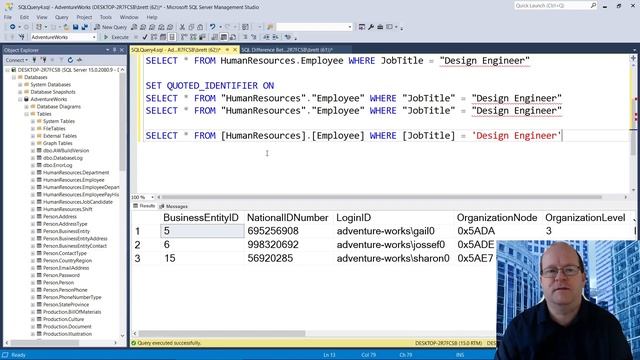Click the Toolbox icon in top toolbar

[x=380, y=27]
